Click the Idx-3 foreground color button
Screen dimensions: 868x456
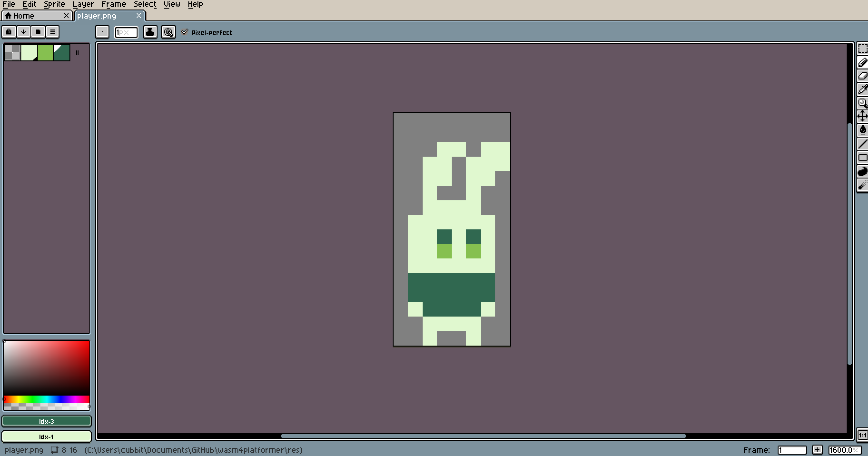tap(47, 421)
